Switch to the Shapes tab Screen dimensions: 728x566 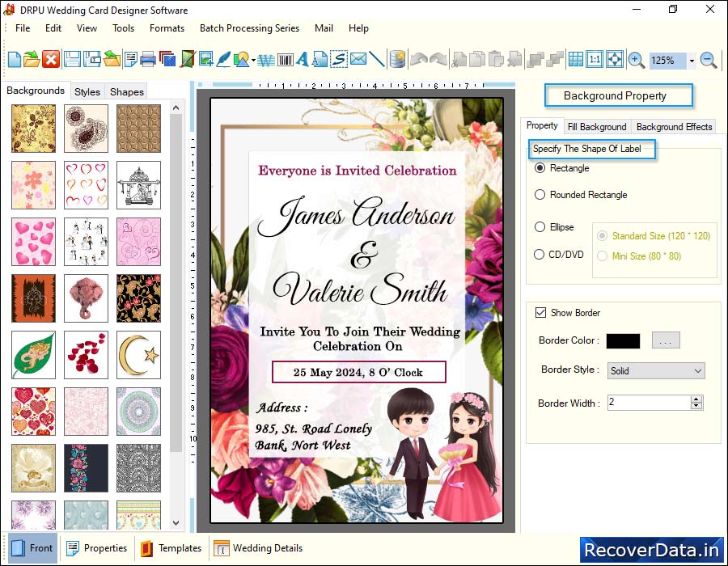[x=126, y=92]
